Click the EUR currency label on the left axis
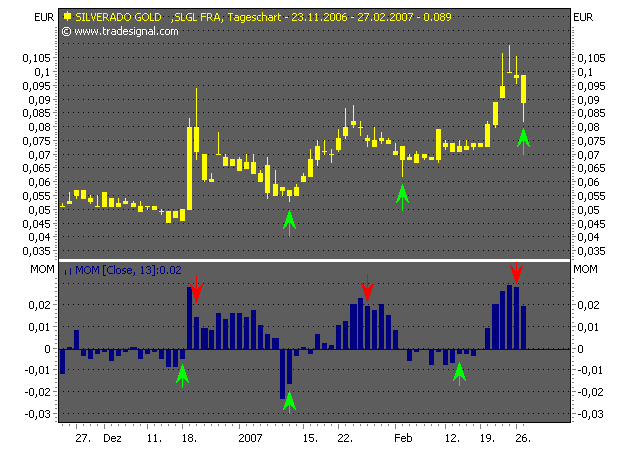The image size is (629, 455). click(x=44, y=17)
